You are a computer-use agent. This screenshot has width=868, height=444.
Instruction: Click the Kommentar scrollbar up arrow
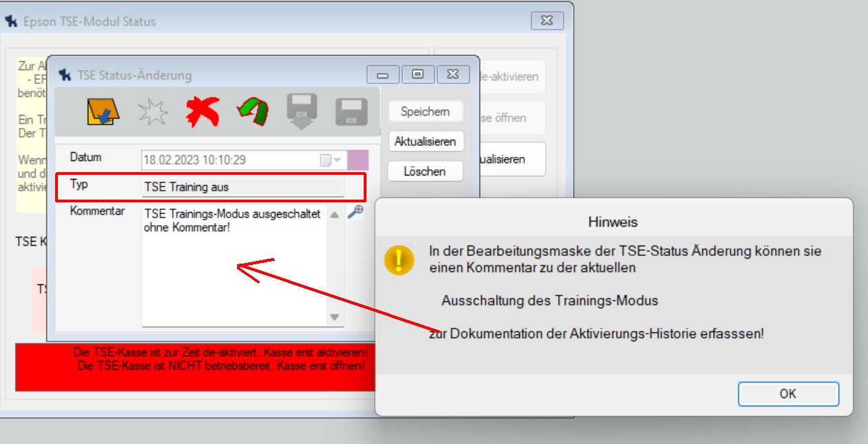335,214
